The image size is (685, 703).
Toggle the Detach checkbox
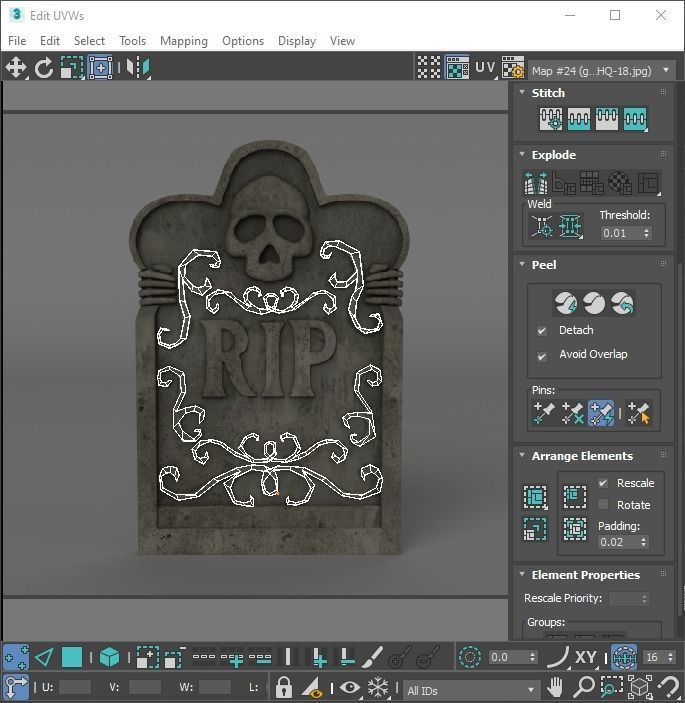(542, 331)
